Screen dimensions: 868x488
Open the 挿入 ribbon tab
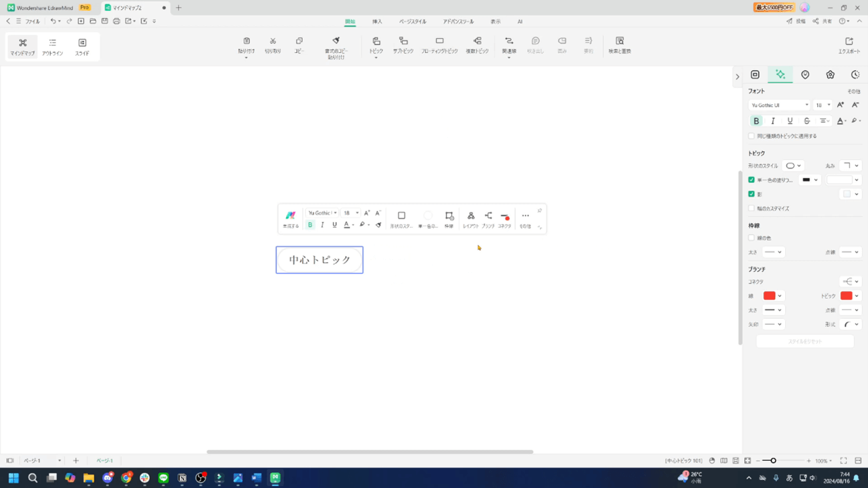[x=377, y=21]
